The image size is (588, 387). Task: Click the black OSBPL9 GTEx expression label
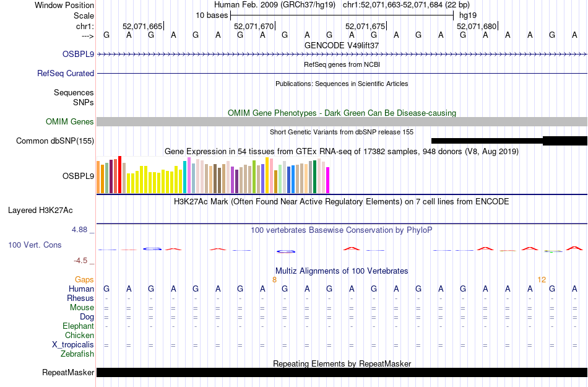point(78,176)
